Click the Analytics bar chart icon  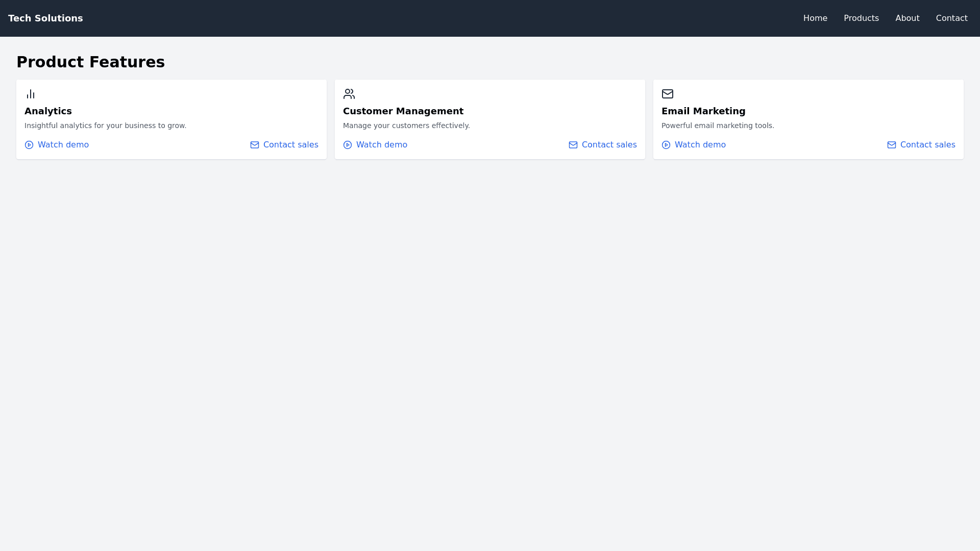coord(31,94)
